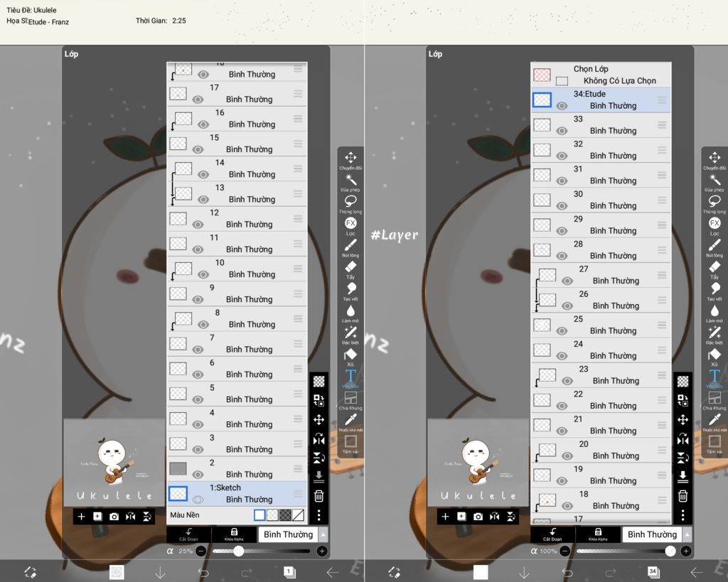This screenshot has width=728, height=582.
Task: Click on the 25% opacity slider track
Action: (x=262, y=551)
